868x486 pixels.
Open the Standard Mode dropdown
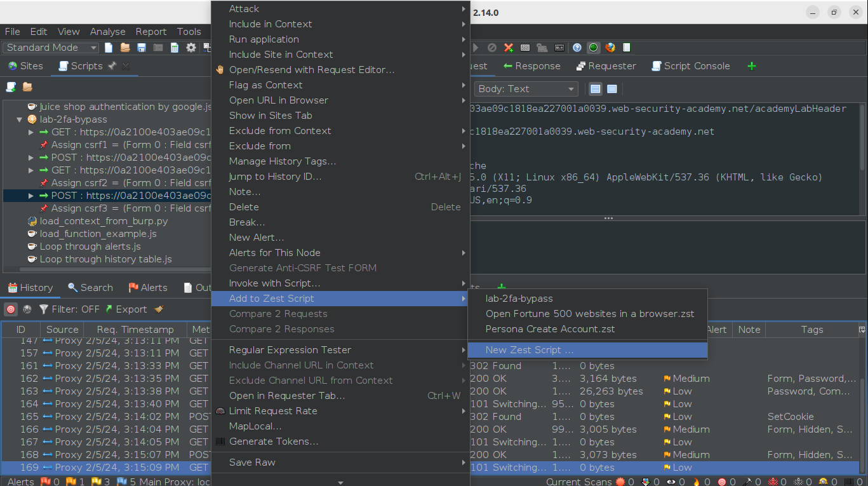(x=51, y=48)
